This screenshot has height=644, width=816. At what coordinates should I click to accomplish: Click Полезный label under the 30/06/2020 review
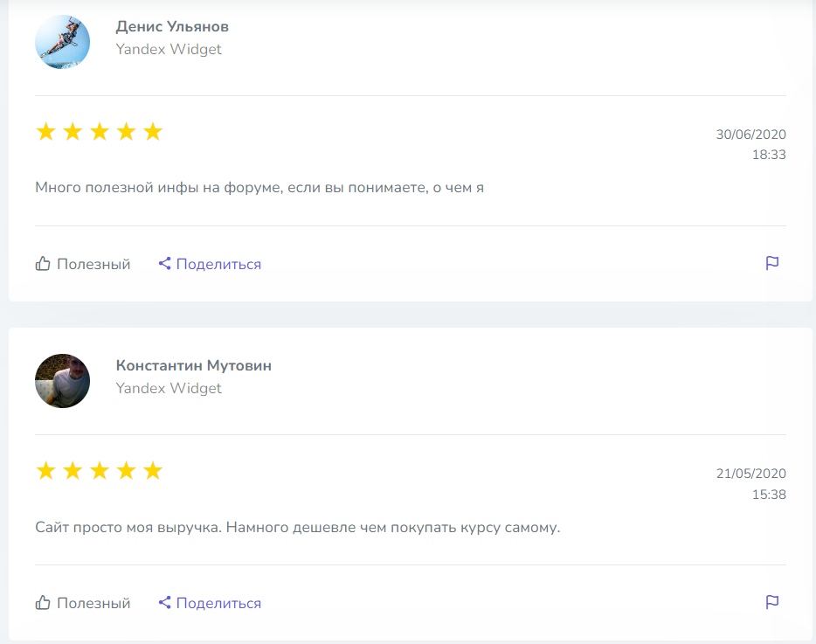pos(93,264)
